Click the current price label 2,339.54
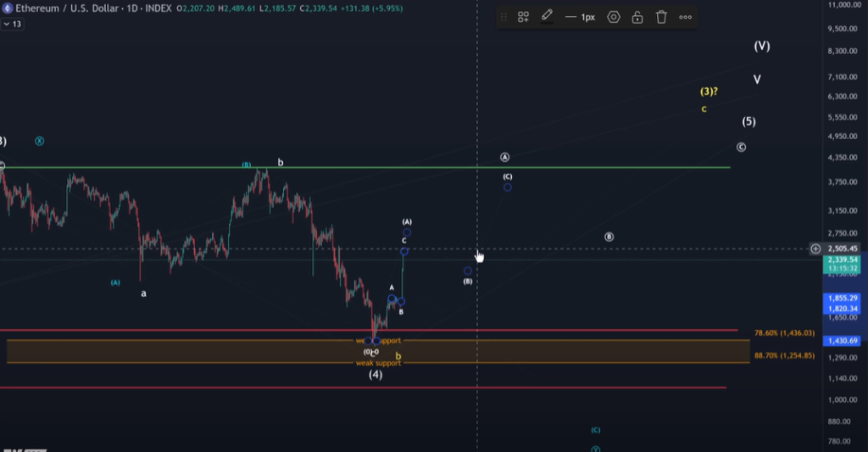 point(843,259)
